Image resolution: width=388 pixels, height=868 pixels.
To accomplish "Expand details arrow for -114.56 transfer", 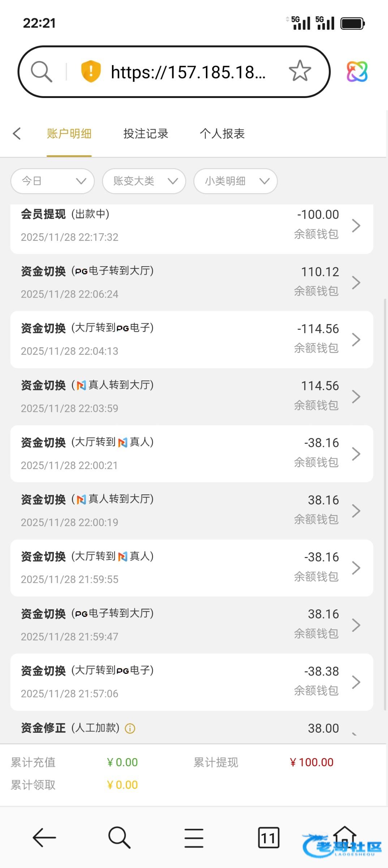I will 356,340.
